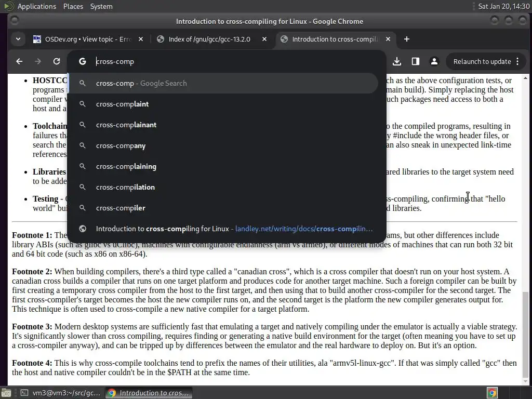Click the Footnote 4: heading text
The width and height of the screenshot is (532, 399).
(32, 363)
